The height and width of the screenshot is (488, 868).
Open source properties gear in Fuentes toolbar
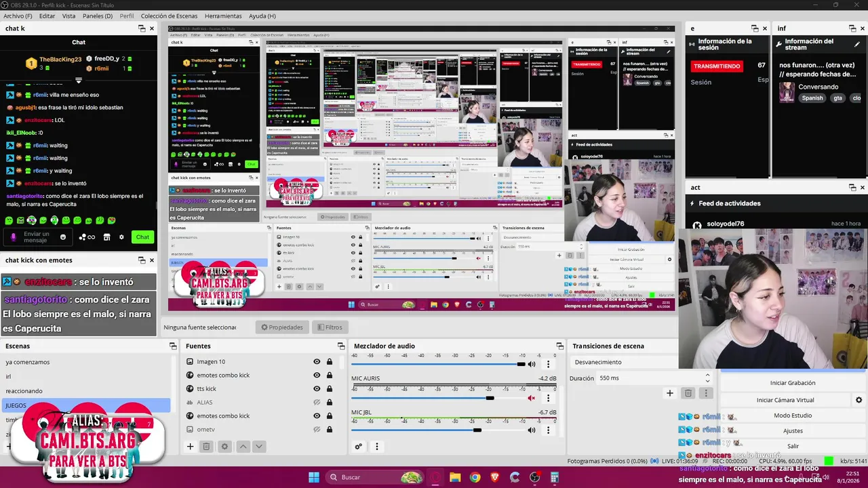[224, 447]
